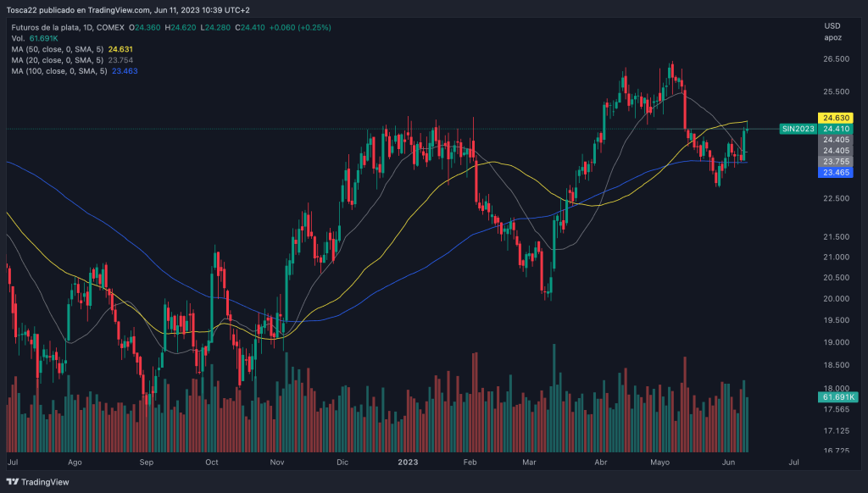Click the yellow MA 50 value 24.631
Image resolution: width=868 pixels, height=493 pixels.
click(125, 49)
